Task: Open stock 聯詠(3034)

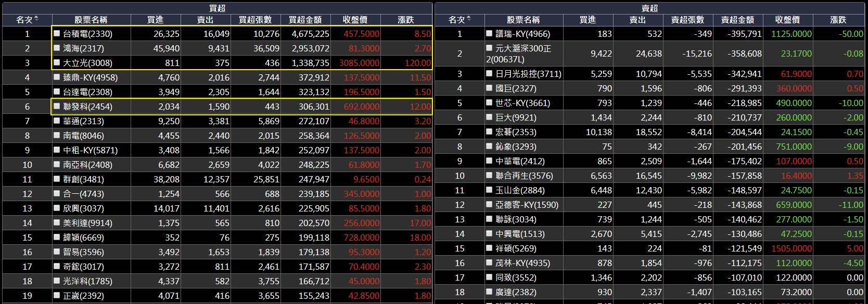Action: [516, 219]
